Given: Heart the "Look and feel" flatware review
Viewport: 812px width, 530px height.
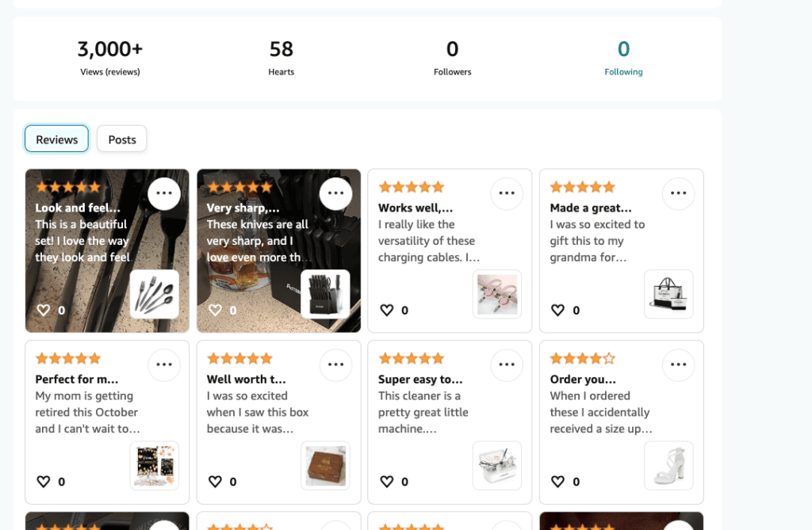Looking at the screenshot, I should [44, 311].
